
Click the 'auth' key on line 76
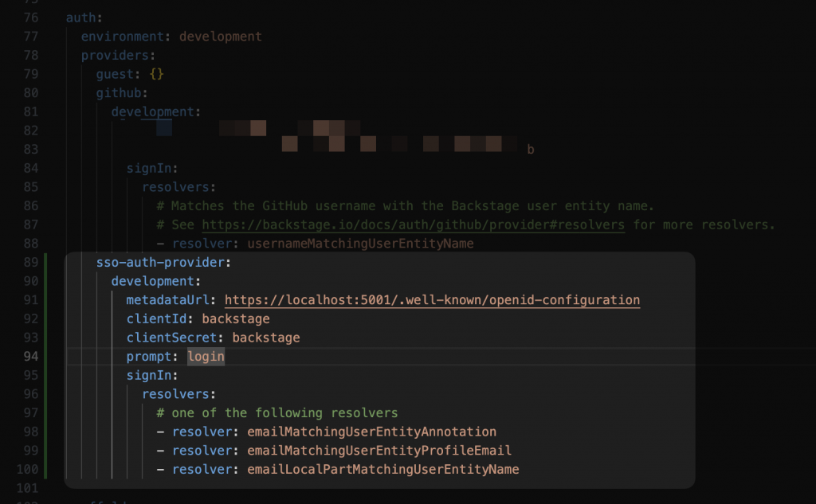pyautogui.click(x=80, y=18)
